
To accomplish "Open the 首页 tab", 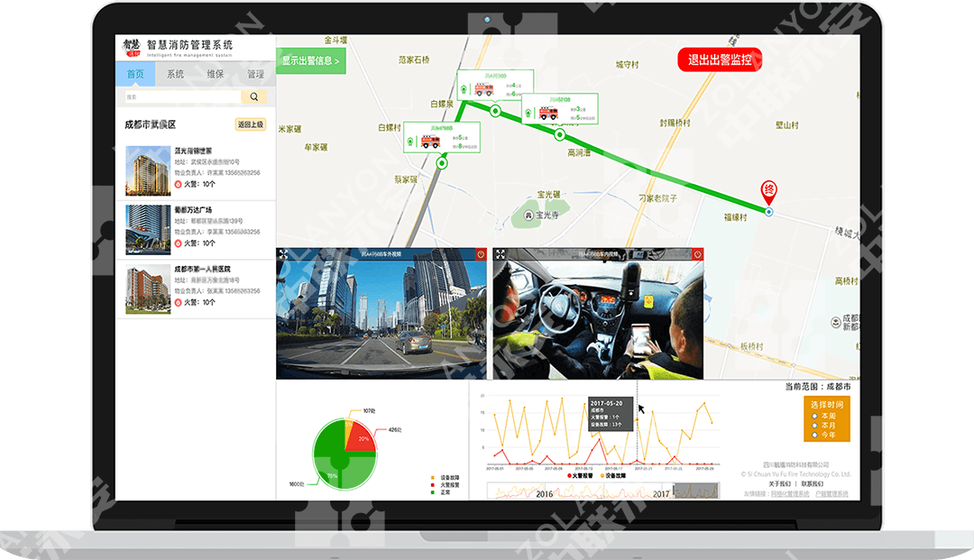I will pyautogui.click(x=135, y=75).
